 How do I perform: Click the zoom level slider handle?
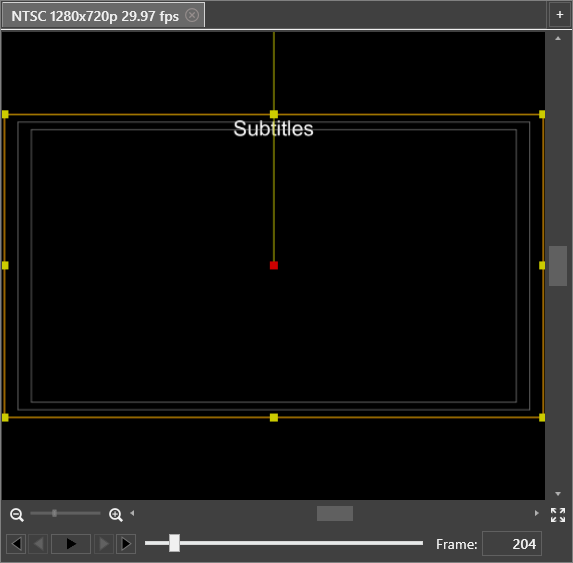pyautogui.click(x=54, y=513)
